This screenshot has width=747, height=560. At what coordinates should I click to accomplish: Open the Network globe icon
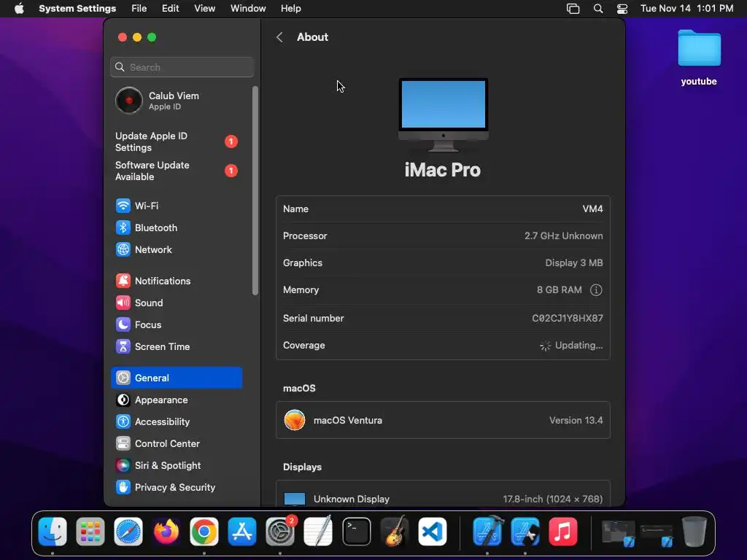point(123,249)
